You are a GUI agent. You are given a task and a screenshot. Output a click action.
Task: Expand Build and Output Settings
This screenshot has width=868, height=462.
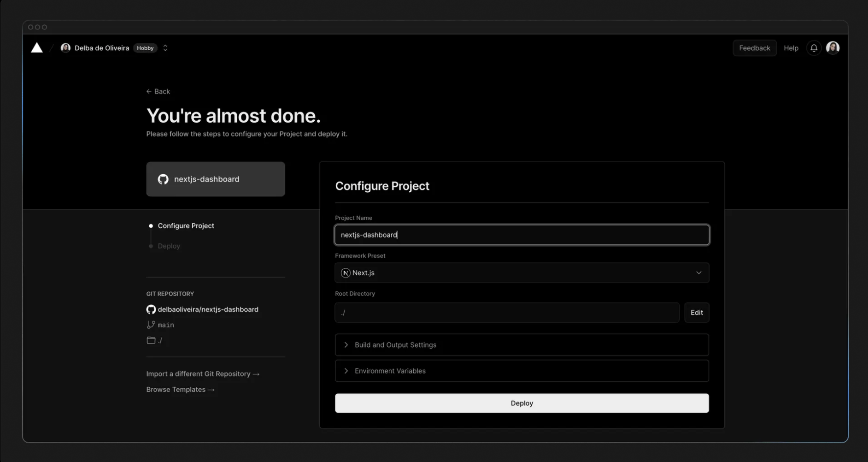[522, 345]
